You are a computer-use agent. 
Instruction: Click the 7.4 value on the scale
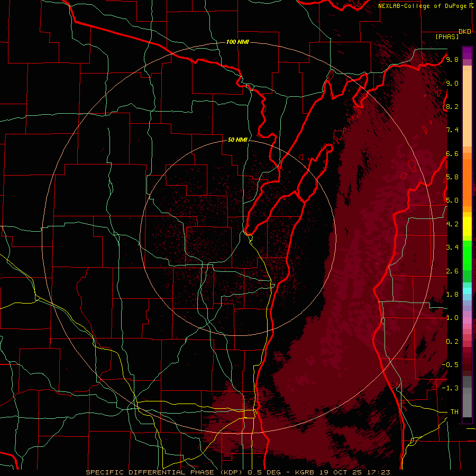coord(452,130)
